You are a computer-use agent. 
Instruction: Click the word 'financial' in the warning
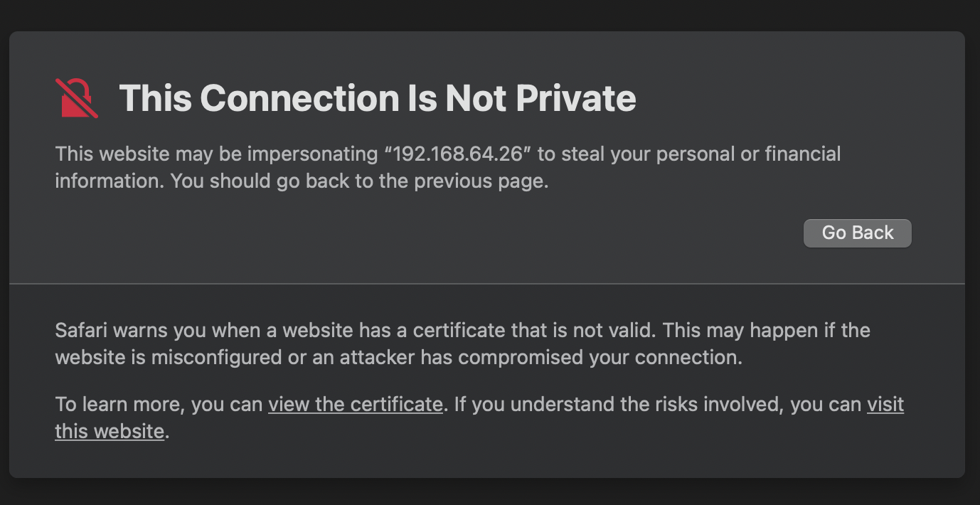[803, 154]
